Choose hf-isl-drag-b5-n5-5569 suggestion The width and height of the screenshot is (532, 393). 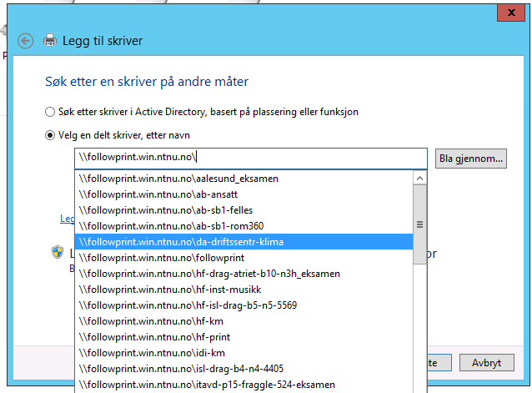coord(243,305)
